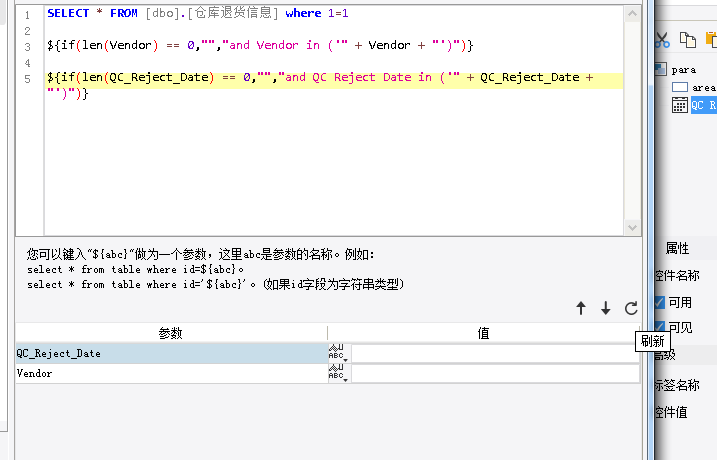Click the calendar widget icon in tree
717x460 pixels.
pos(680,105)
